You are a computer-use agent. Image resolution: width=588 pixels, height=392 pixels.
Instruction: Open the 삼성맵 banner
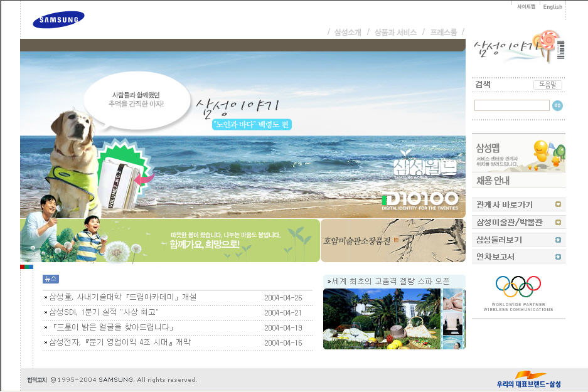tap(518, 154)
